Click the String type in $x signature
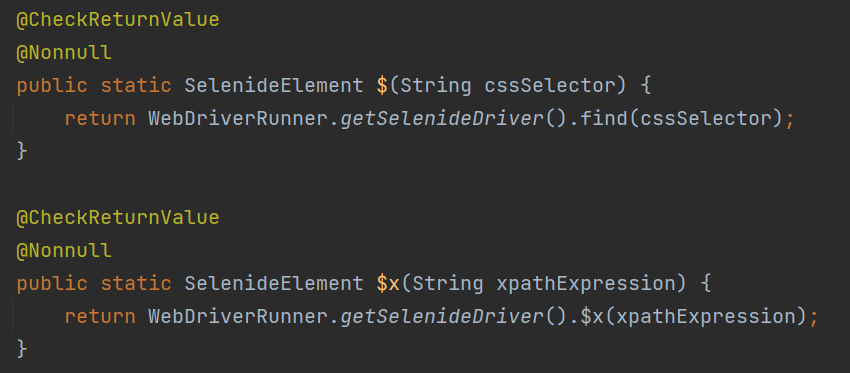 coord(448,284)
